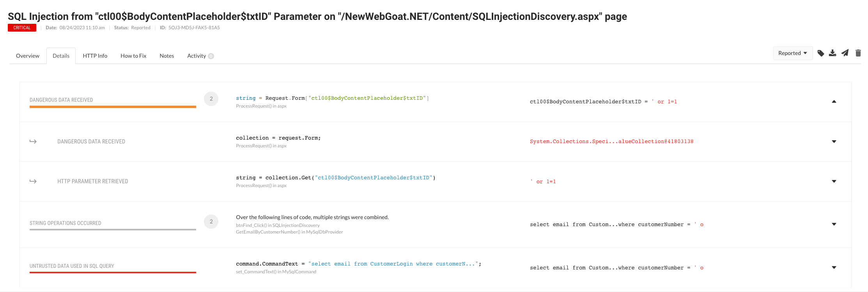
Task: Expand the HTTP Parameter Retrieved row
Action: coord(834,181)
